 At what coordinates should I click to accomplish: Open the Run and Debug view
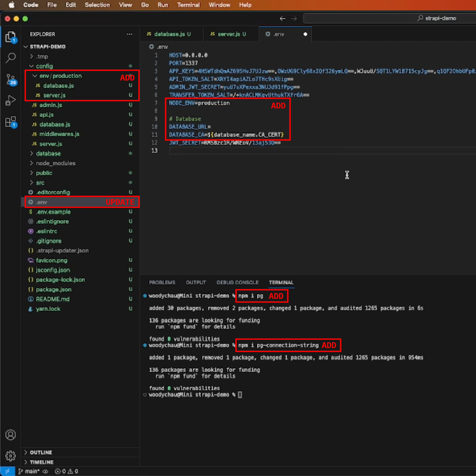pos(10,100)
